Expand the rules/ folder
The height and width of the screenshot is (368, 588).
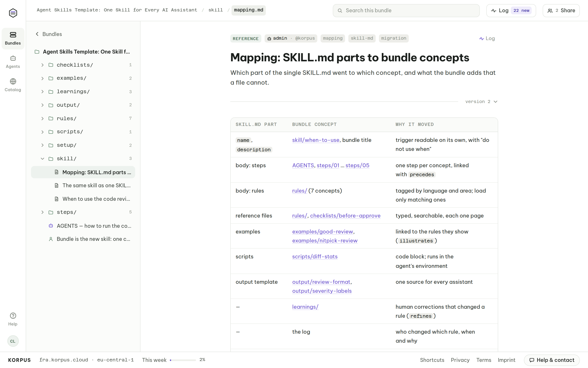pyautogui.click(x=42, y=119)
